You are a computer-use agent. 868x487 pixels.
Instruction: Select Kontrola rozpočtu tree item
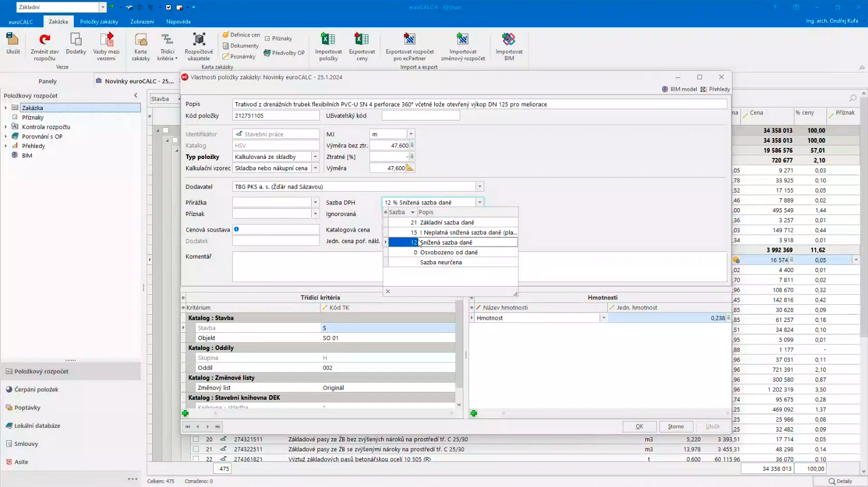click(x=46, y=127)
